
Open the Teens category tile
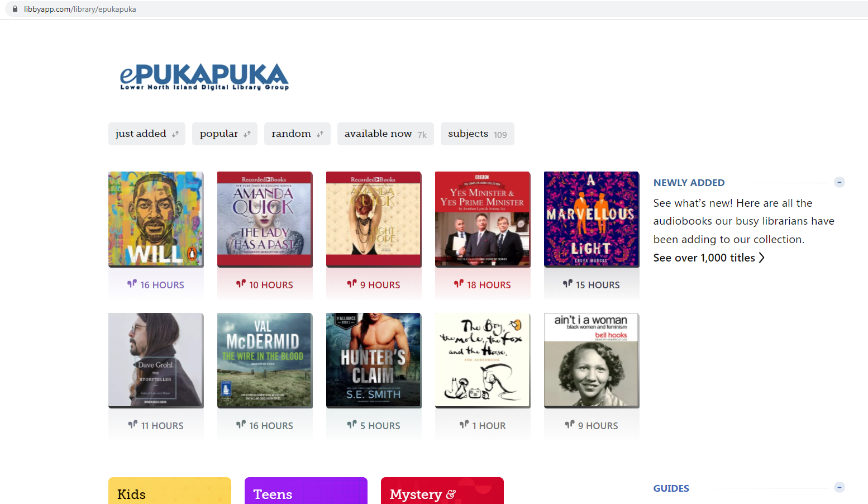(x=306, y=491)
